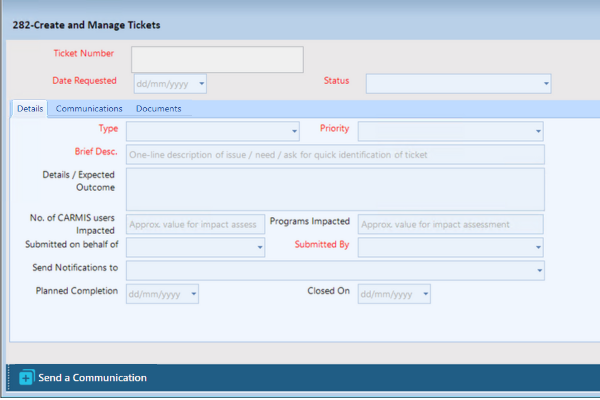Open the Planned Completion date picker
Image resolution: width=600 pixels, height=400 pixels.
[193, 294]
